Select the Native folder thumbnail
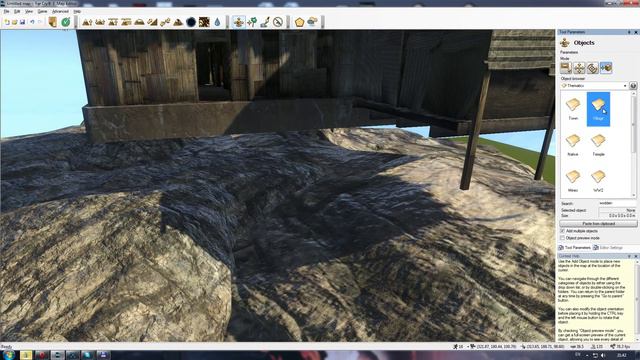The width and height of the screenshot is (640, 360). [573, 145]
